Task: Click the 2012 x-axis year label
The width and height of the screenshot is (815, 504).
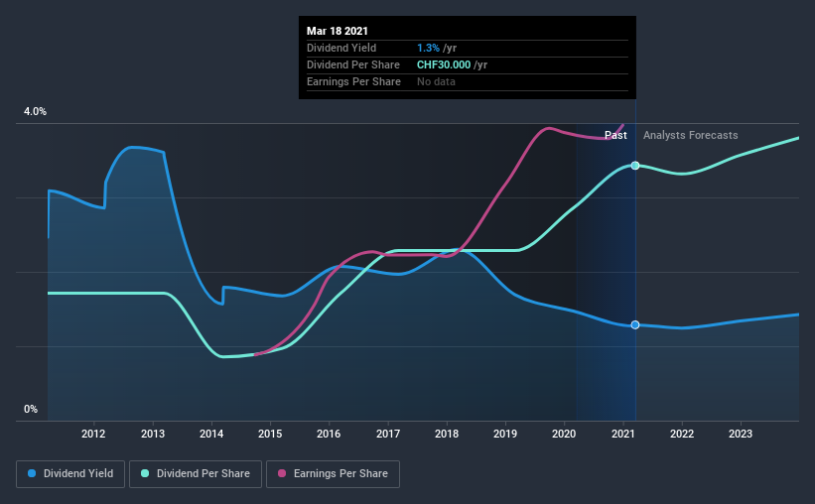Action: (x=93, y=434)
